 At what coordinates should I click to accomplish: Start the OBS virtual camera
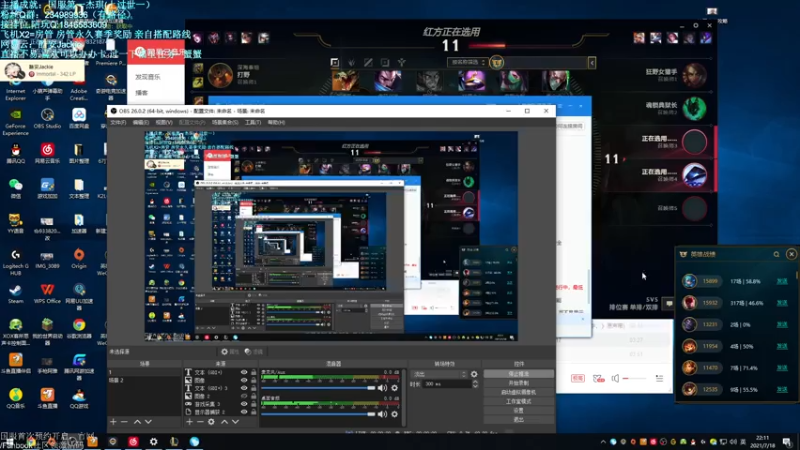coord(518,392)
